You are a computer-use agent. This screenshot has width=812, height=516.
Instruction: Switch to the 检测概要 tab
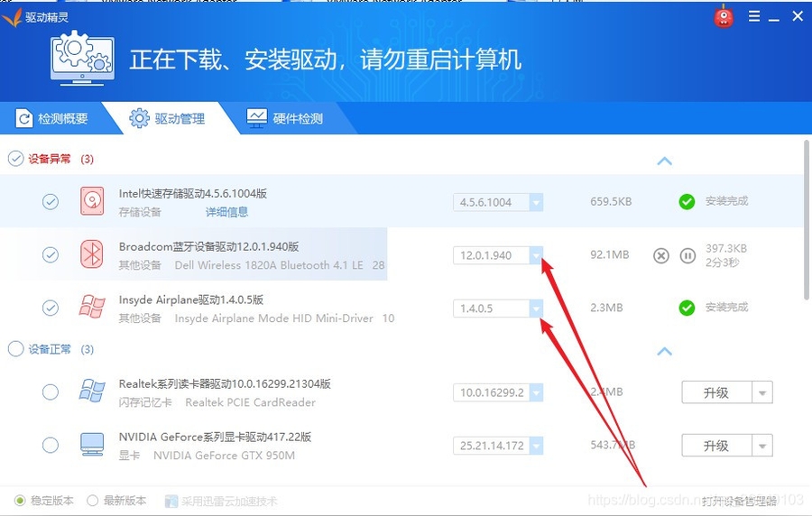(x=51, y=118)
